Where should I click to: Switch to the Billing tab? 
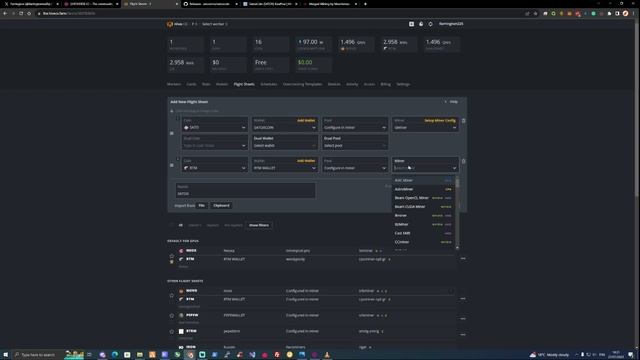tap(385, 84)
